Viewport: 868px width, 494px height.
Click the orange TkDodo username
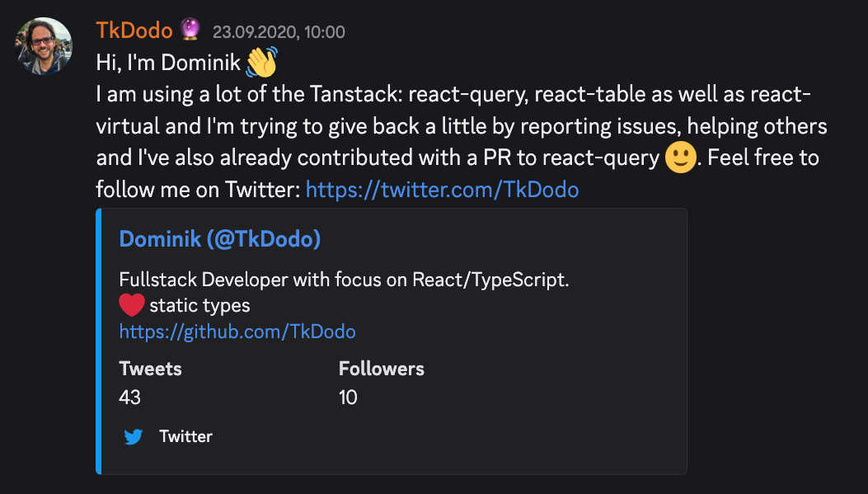[x=134, y=31]
